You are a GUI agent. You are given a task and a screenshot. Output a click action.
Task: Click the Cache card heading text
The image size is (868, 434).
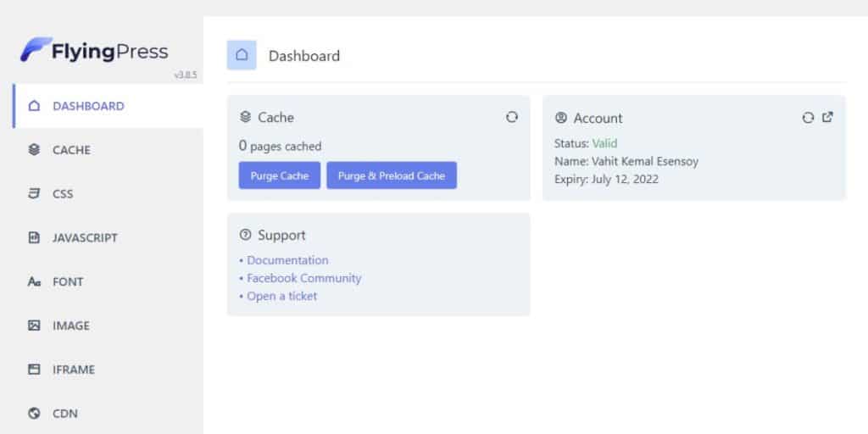pyautogui.click(x=275, y=117)
